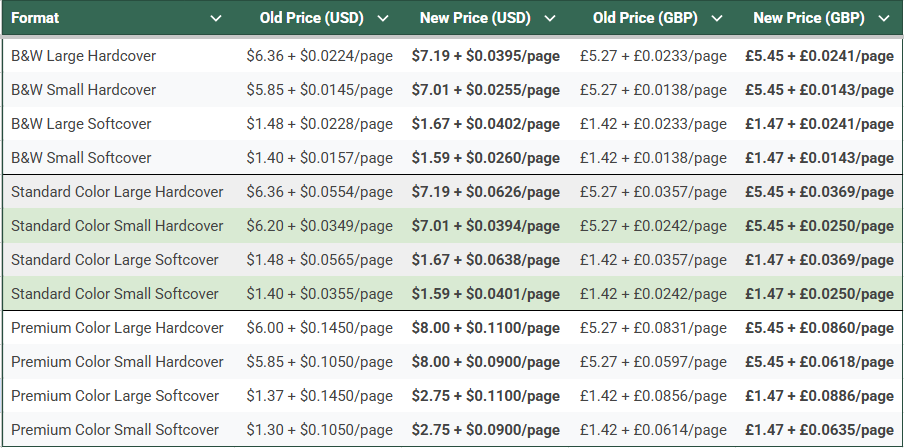Click the B&W Small Hardcover format cell
Screen dimensions: 904x448
pos(83,90)
